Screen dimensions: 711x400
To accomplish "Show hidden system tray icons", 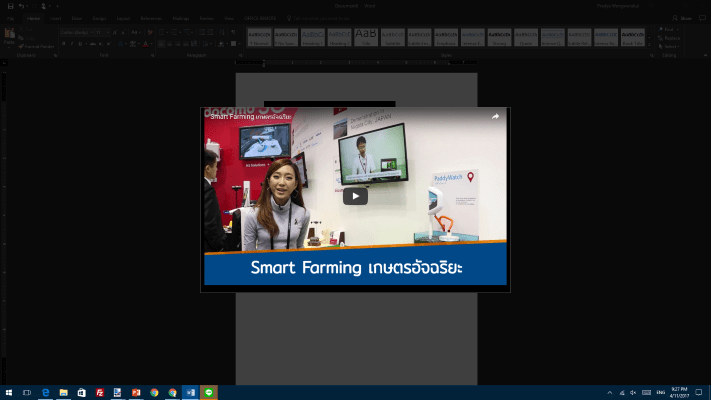I will tap(610, 392).
